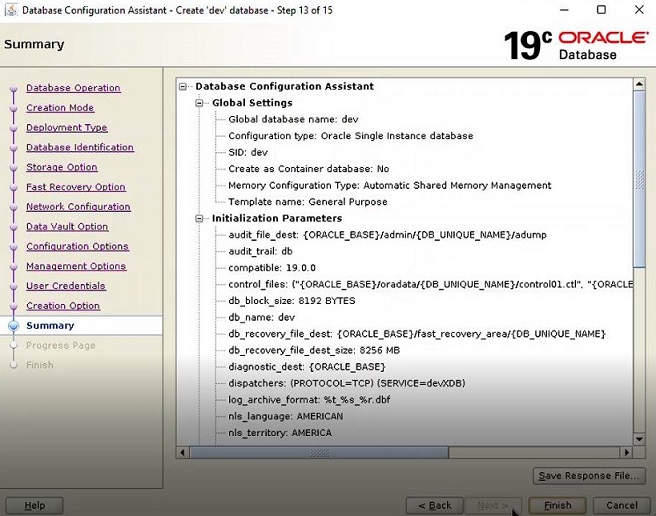Select 'db_block_size: 8192 BYTES' row
656x516 pixels.
point(292,301)
